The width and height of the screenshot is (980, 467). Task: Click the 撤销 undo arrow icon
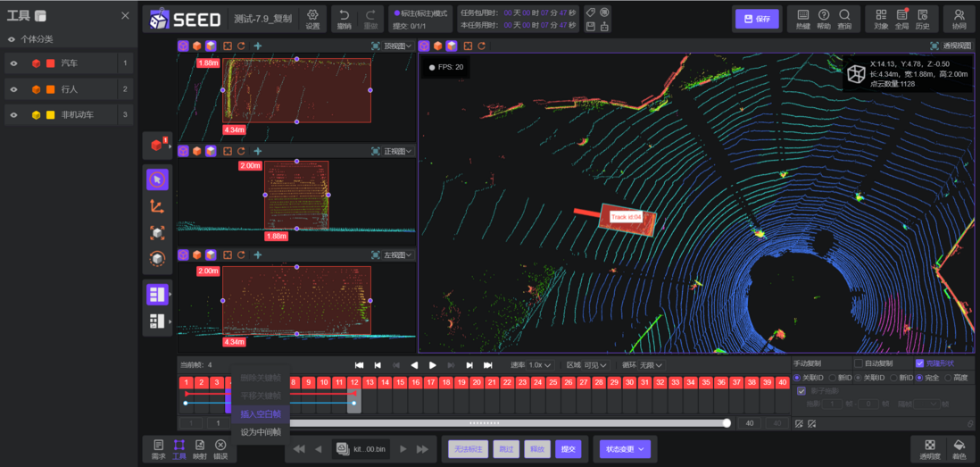pyautogui.click(x=344, y=15)
